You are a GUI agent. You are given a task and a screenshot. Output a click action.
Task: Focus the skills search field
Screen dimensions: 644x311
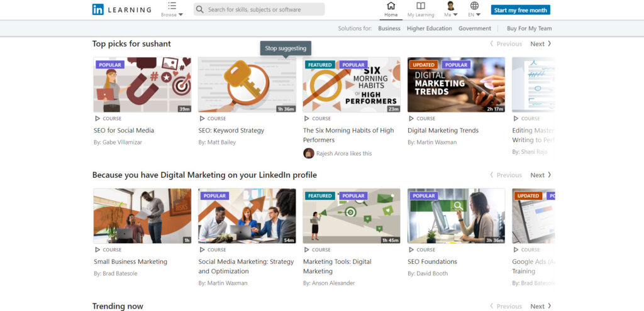(259, 9)
